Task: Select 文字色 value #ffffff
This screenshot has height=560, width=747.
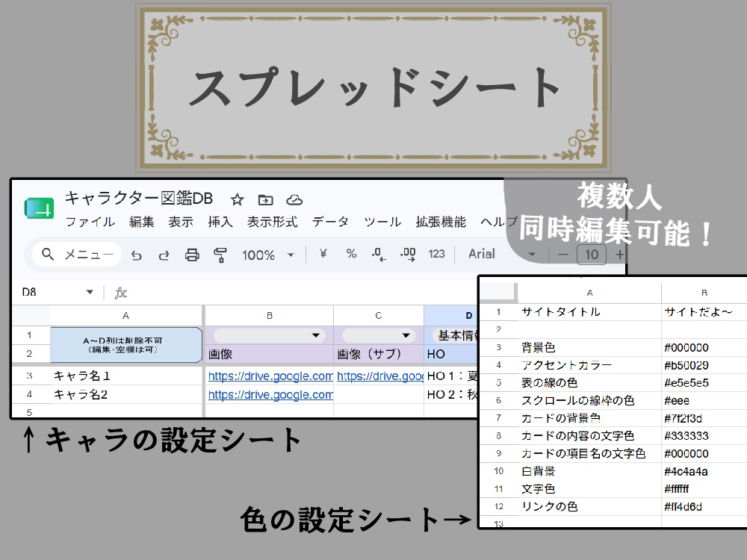Action: (x=704, y=489)
